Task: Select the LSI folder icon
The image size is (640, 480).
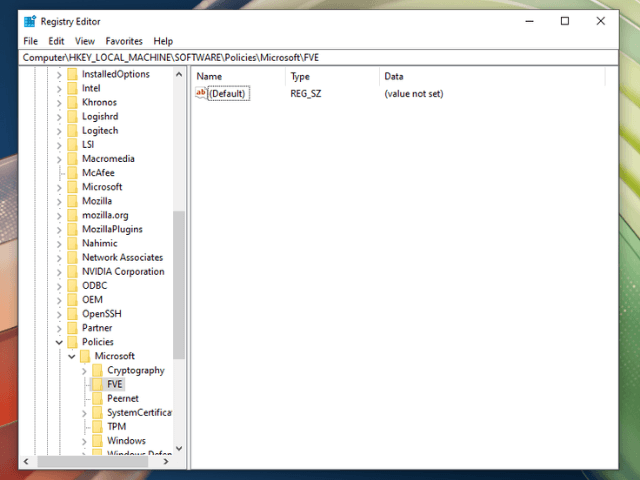Action: pyautogui.click(x=72, y=144)
